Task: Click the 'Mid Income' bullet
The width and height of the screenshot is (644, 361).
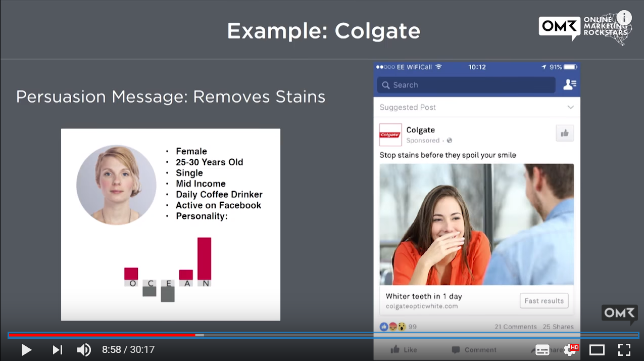Action: [x=201, y=184]
